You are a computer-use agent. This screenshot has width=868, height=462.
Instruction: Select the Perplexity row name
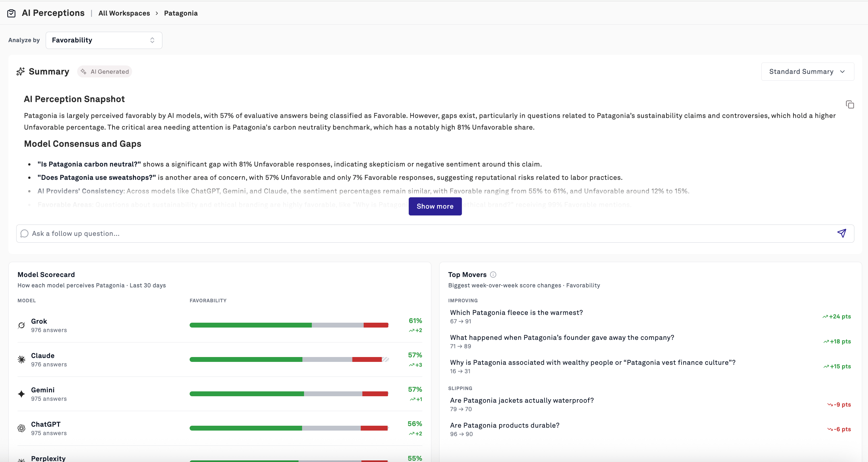(x=49, y=458)
